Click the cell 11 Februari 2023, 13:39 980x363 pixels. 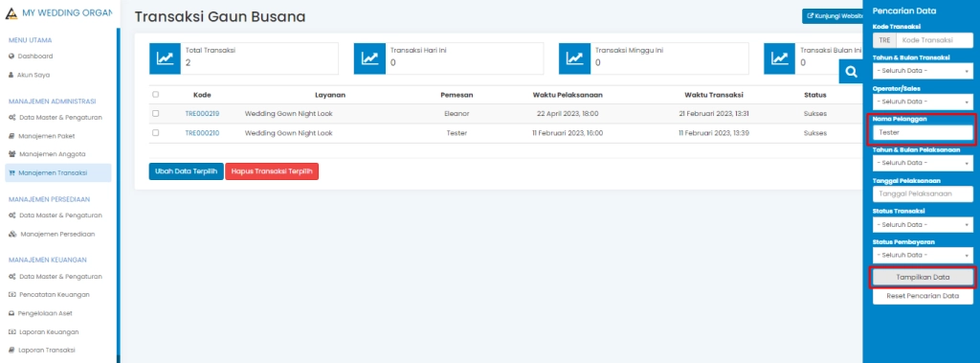(x=714, y=133)
